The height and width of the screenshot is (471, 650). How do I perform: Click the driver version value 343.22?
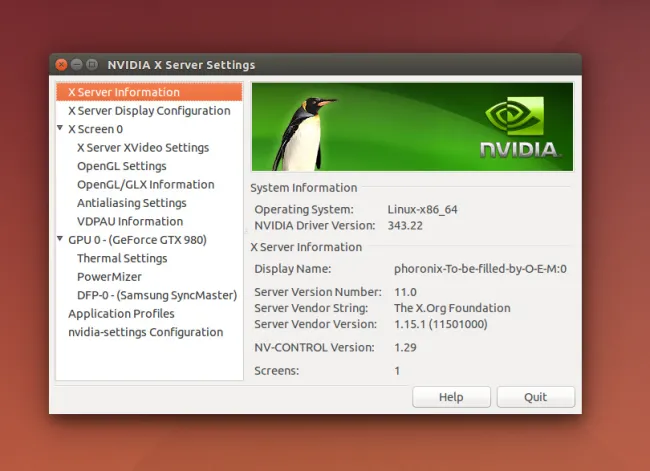(x=405, y=226)
